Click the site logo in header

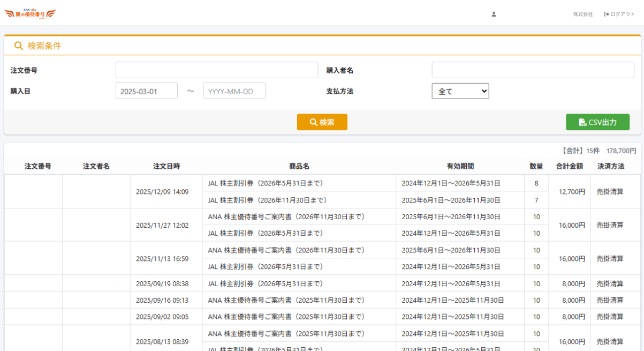coord(30,14)
